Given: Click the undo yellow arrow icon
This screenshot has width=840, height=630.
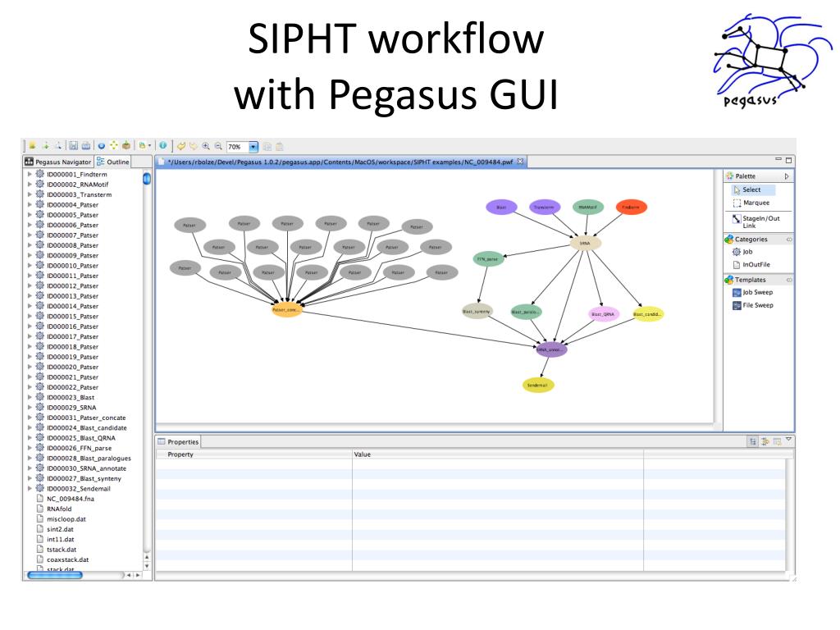Looking at the screenshot, I should [x=181, y=146].
